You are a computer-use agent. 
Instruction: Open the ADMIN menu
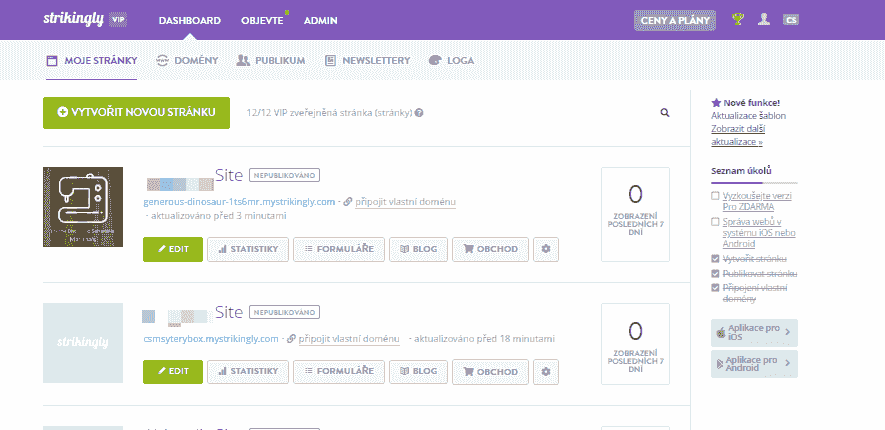click(321, 20)
